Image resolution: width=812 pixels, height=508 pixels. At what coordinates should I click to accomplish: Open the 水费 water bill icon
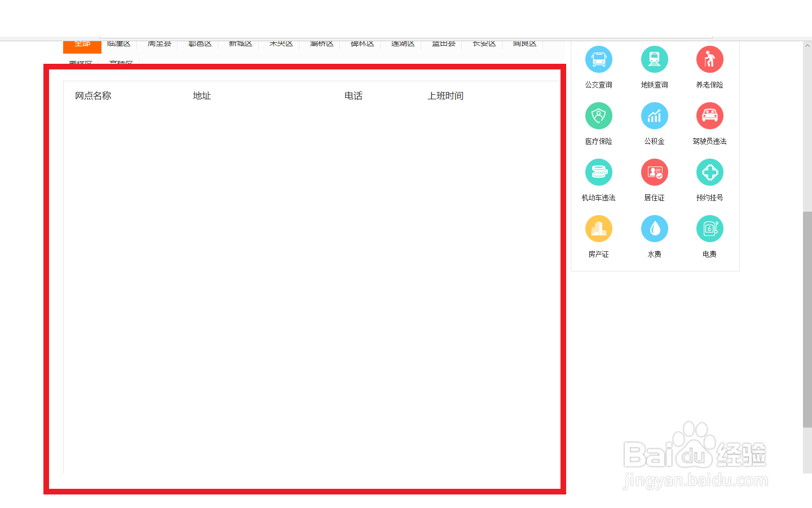click(654, 229)
